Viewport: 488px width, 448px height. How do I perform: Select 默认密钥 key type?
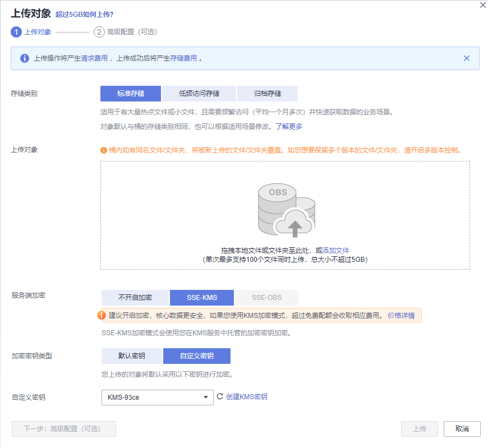[132, 356]
